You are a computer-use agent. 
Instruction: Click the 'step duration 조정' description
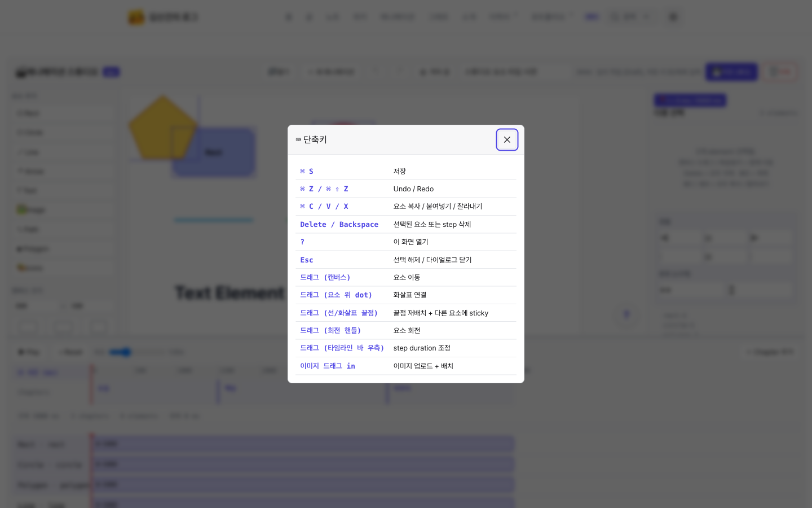coord(422,348)
